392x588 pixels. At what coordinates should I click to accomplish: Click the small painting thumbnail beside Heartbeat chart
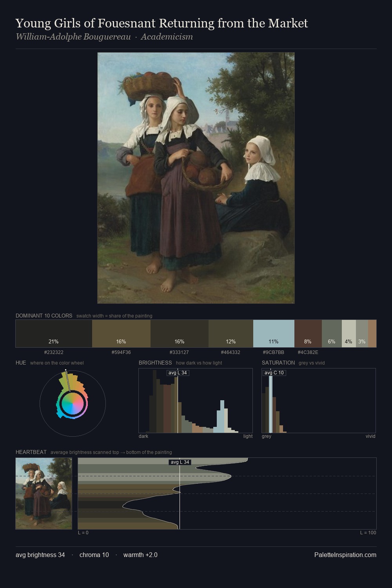point(44,494)
